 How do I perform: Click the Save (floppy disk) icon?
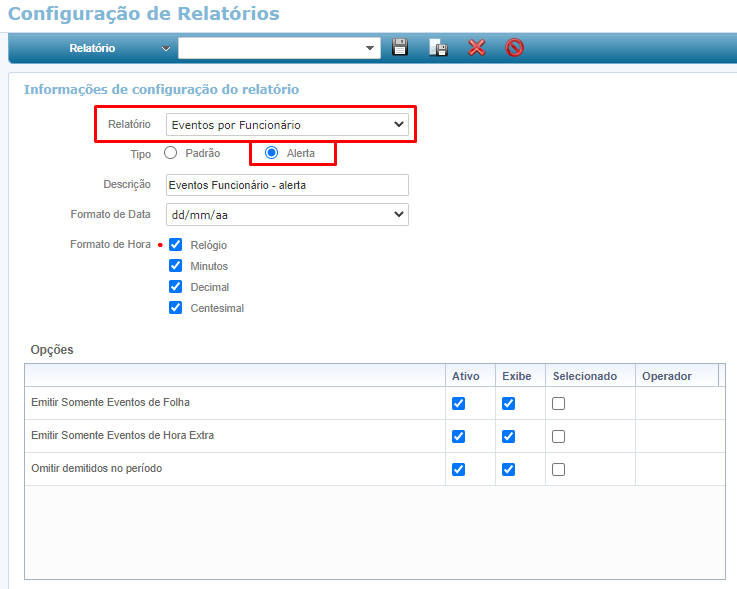click(400, 47)
